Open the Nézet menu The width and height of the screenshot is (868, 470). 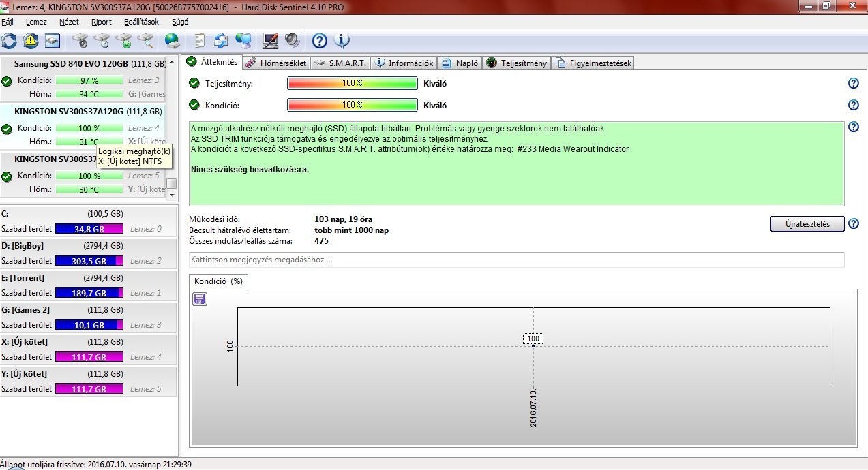coord(69,22)
